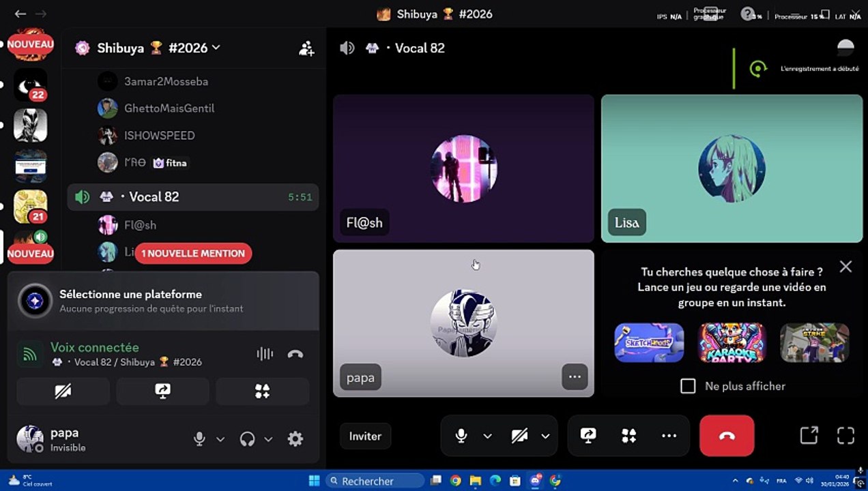
Task: Check the Ne plus afficher checkbox
Action: pyautogui.click(x=688, y=386)
